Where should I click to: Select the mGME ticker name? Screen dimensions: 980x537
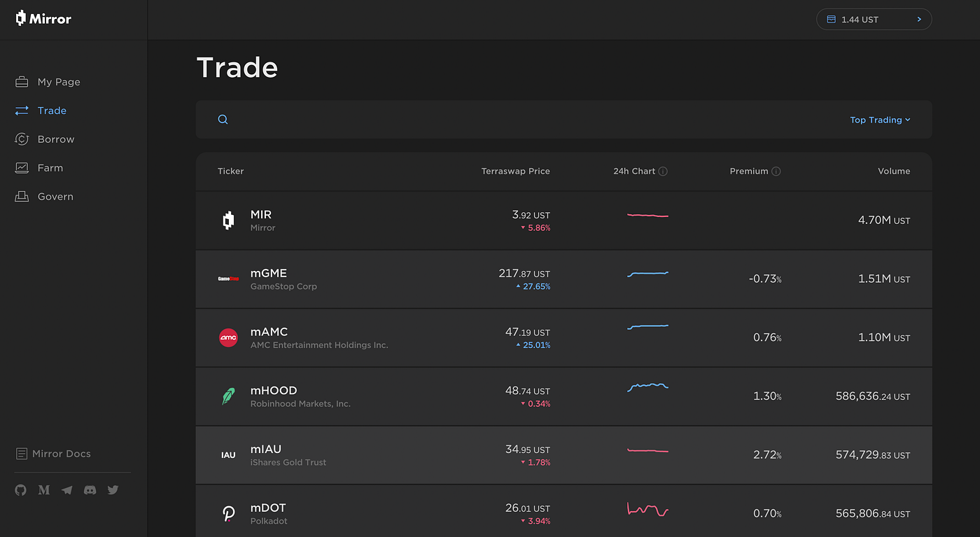click(x=269, y=273)
